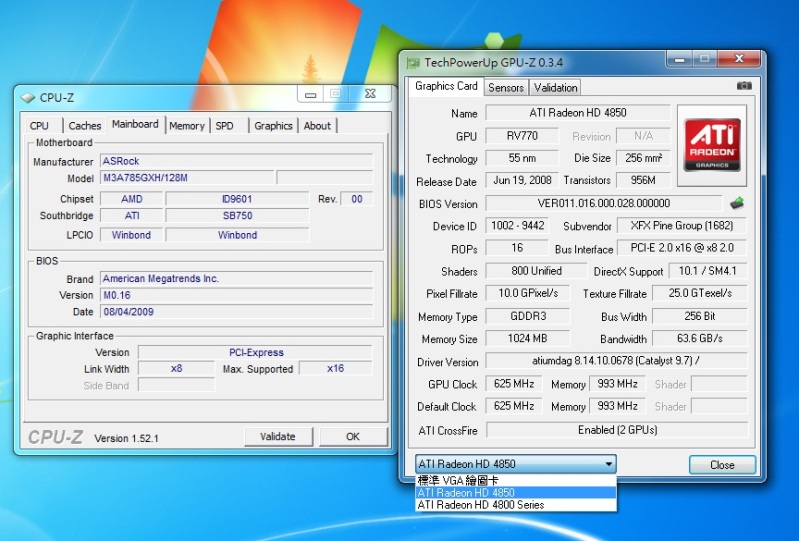The width and height of the screenshot is (799, 541).
Task: Select the Mainboard tab in CPU-Z
Action: tap(136, 124)
